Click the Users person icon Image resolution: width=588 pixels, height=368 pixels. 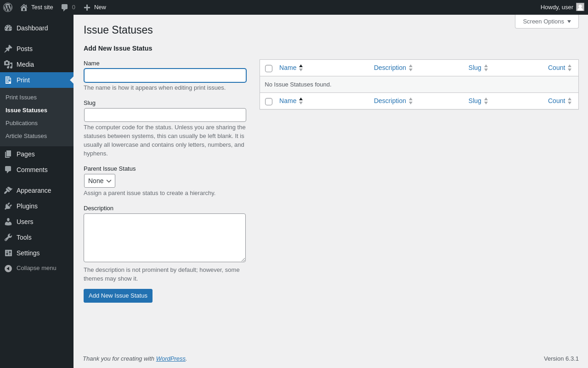click(8, 222)
